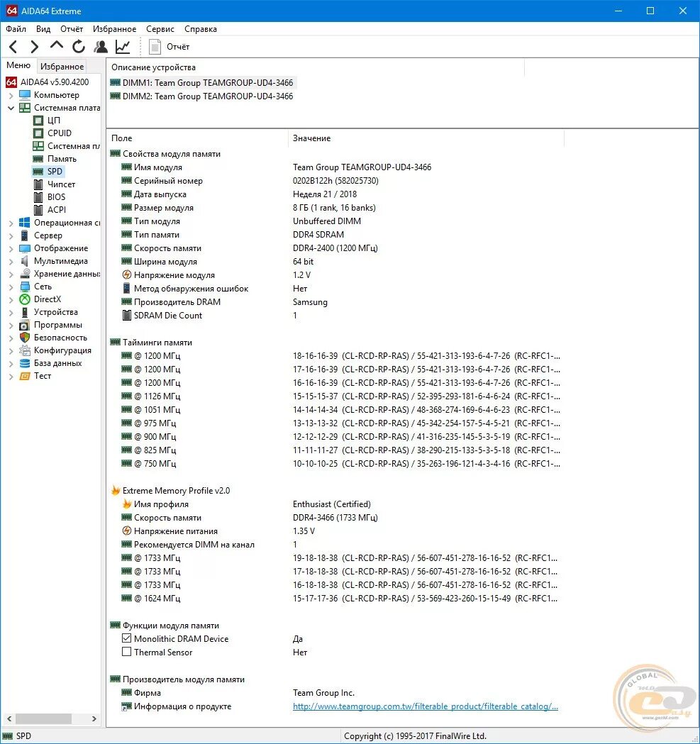Screen dimensions: 700x744
Task: Click the Тест icon in the tree
Action: coord(25,376)
